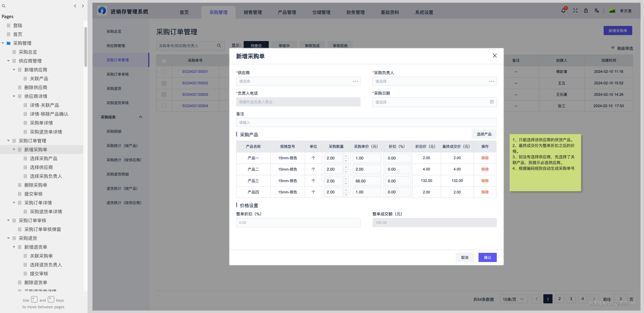Check the checkbox beside SO2402130001

pyautogui.click(x=164, y=72)
